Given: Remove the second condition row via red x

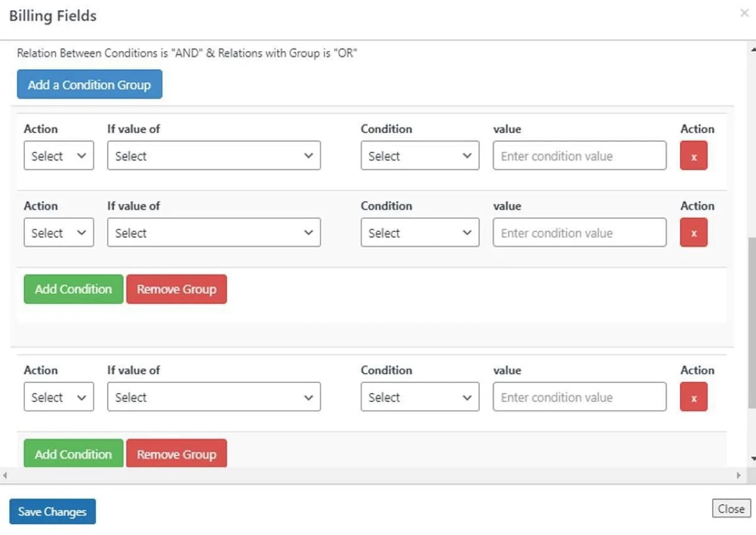Looking at the screenshot, I should (x=693, y=232).
